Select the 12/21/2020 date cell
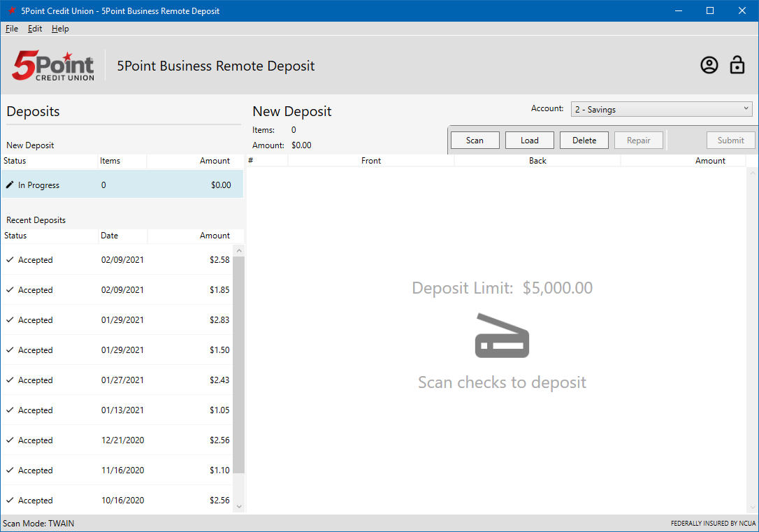 [122, 440]
